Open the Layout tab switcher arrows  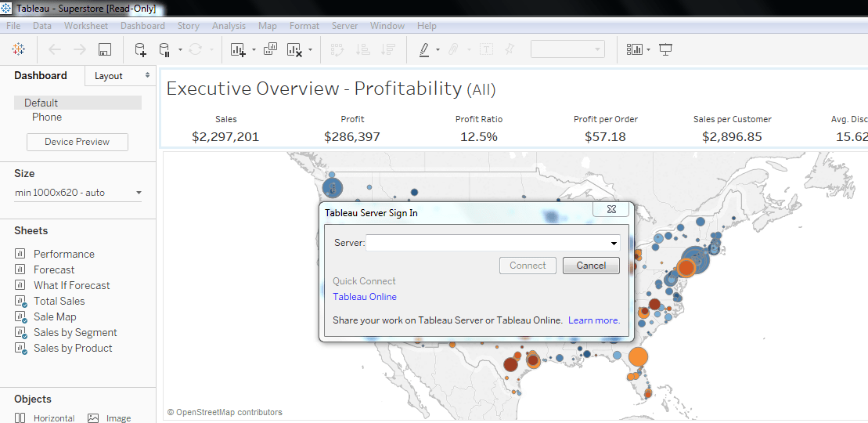coord(147,75)
